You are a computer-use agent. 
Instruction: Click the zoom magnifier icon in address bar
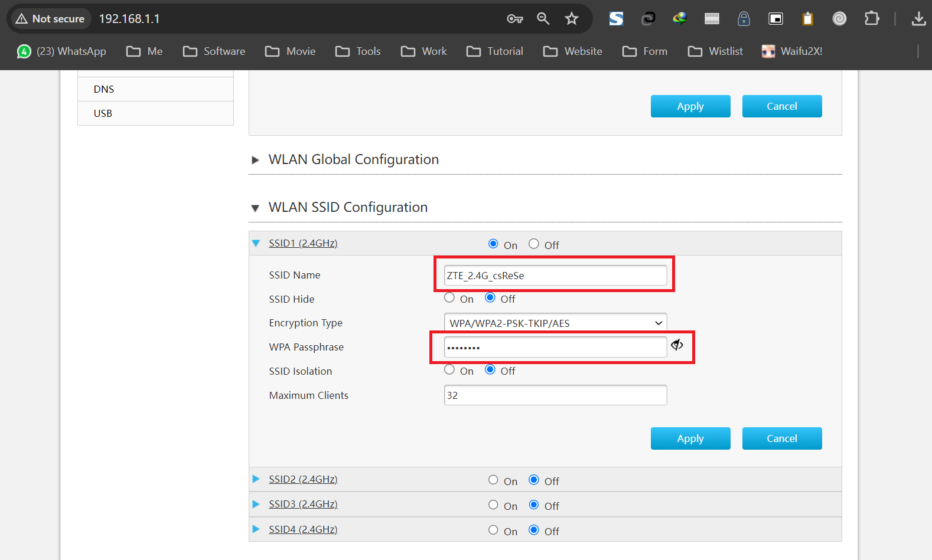pos(543,19)
